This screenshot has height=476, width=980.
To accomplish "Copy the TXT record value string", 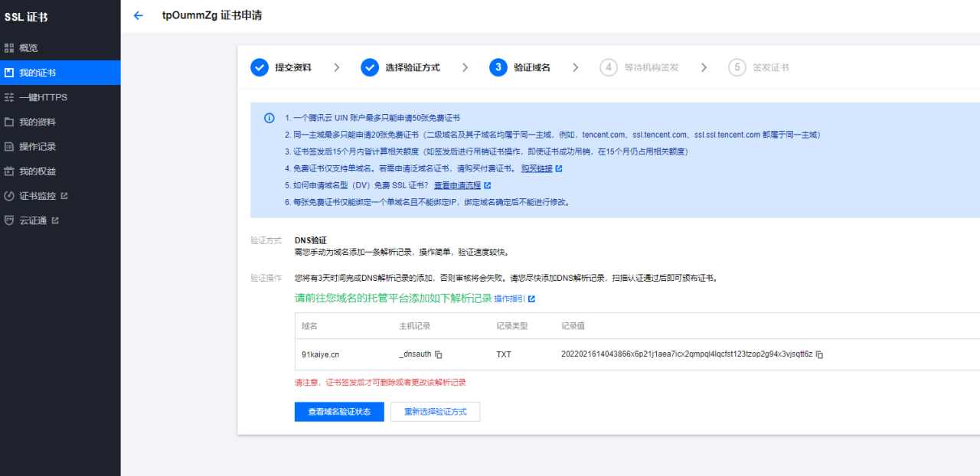I will coord(819,354).
